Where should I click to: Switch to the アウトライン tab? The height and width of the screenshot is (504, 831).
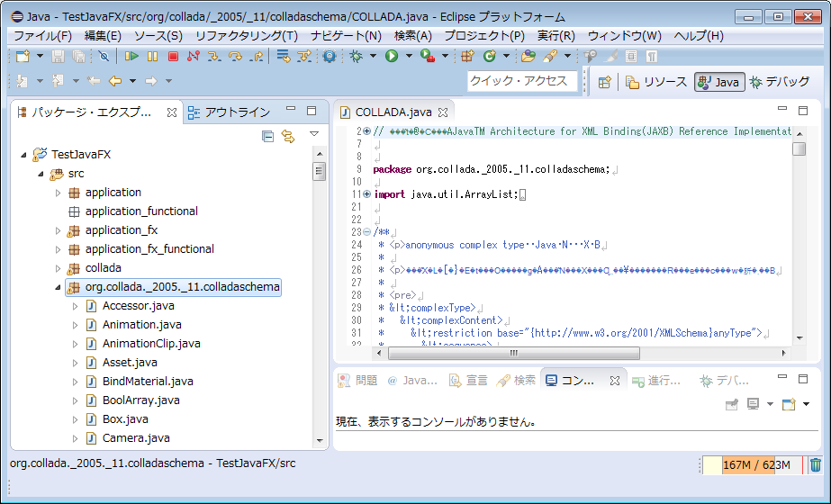(229, 112)
